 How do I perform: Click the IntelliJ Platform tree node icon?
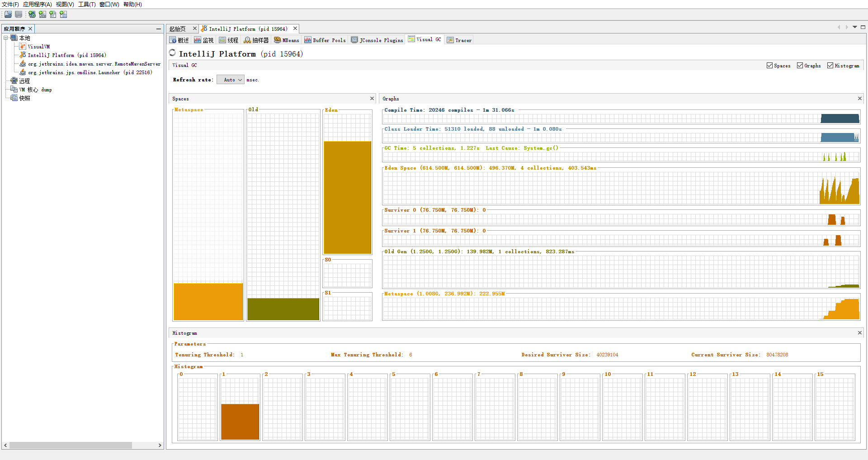pyautogui.click(x=23, y=55)
